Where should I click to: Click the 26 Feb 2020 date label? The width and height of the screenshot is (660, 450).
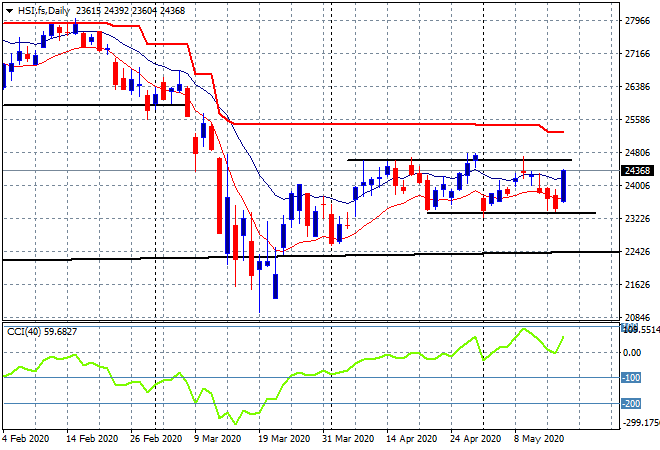tap(156, 439)
